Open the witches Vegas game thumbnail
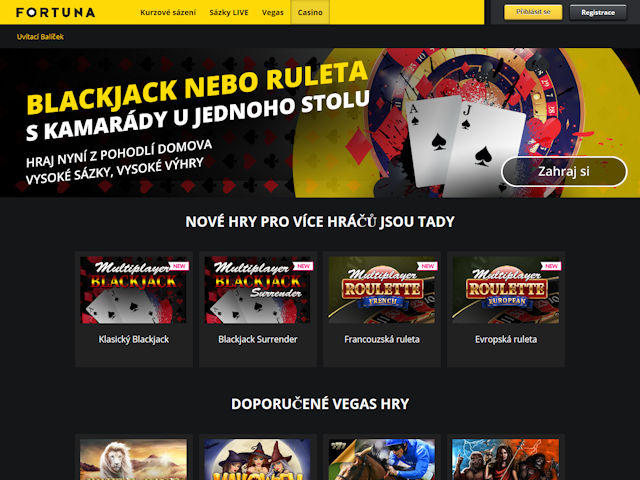This screenshot has width=640, height=480. 258,460
